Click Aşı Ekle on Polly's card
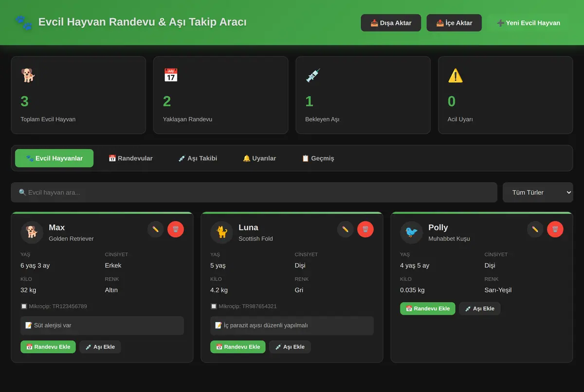The width and height of the screenshot is (584, 392). coord(480,308)
